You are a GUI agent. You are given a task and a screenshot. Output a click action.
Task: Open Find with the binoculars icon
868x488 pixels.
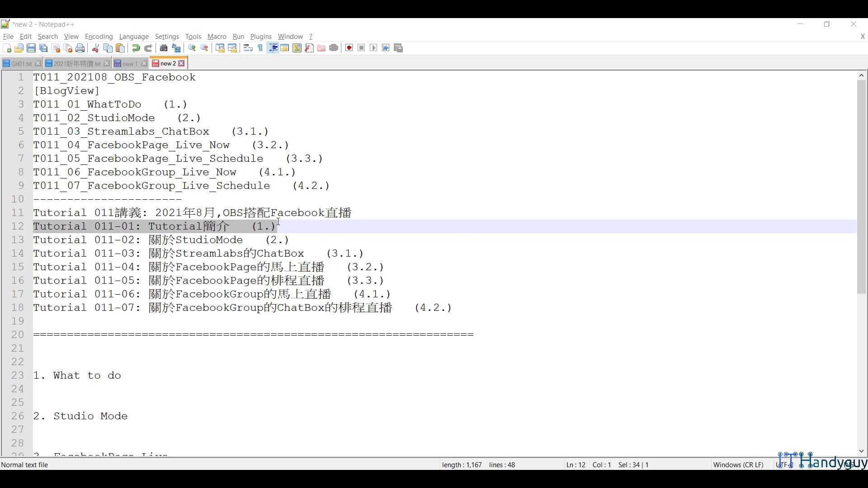pos(164,48)
